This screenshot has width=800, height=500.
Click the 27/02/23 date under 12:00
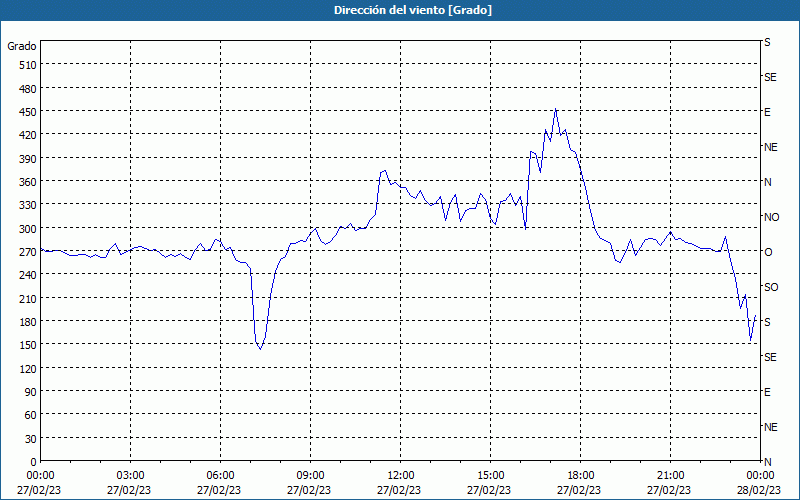pyautogui.click(x=399, y=490)
